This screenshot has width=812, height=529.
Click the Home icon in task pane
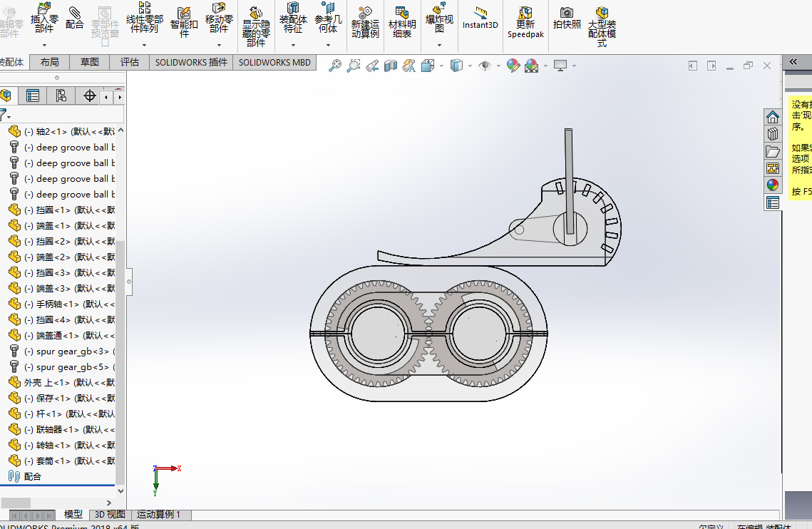[x=773, y=117]
